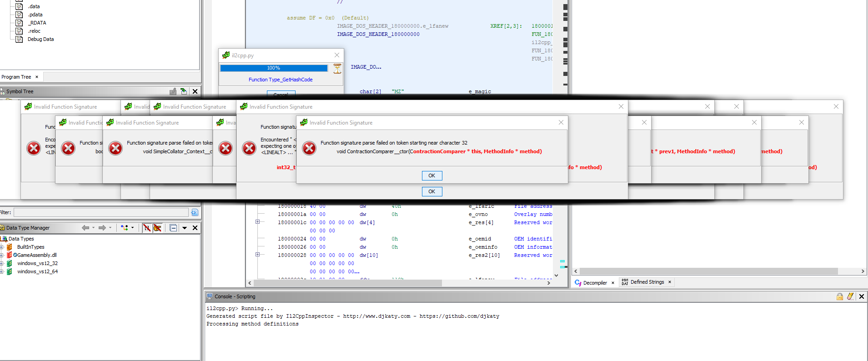This screenshot has height=361, width=868.
Task: Click the 100% progress bar in il2cpp.py
Action: coord(274,68)
